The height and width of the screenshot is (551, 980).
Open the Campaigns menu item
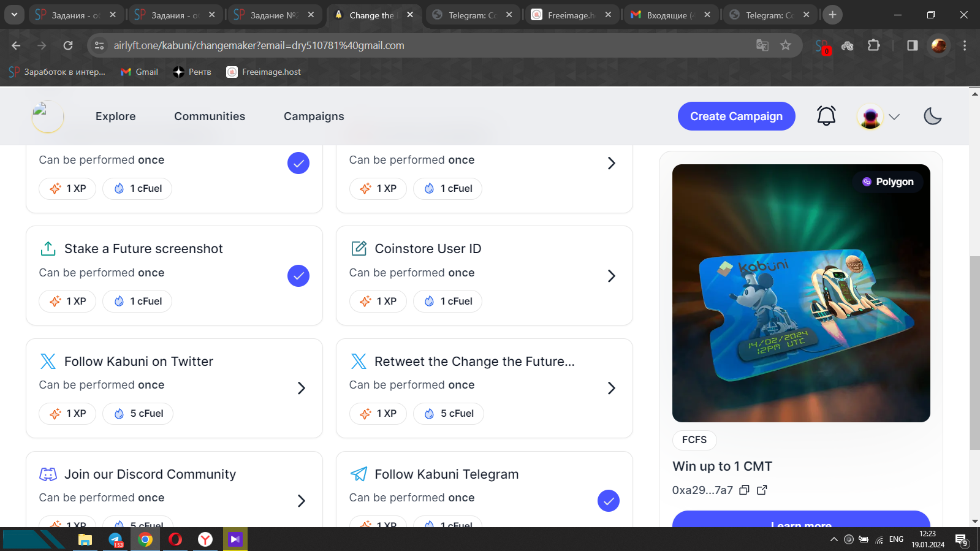pos(314,116)
